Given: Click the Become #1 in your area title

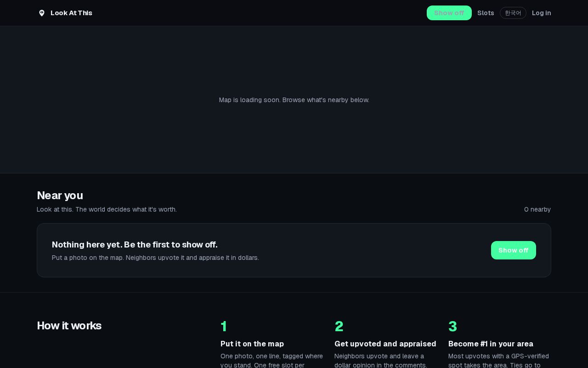Looking at the screenshot, I should [491, 344].
